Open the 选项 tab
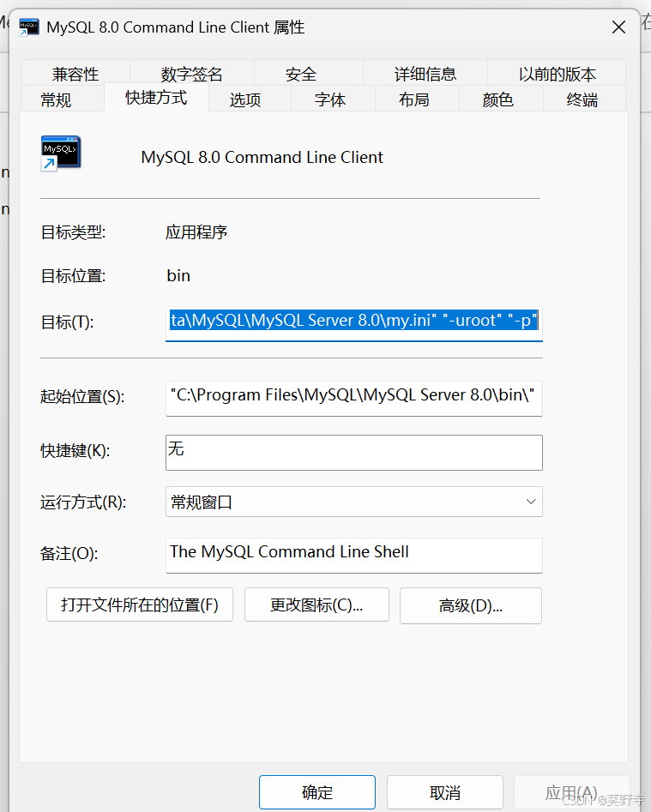651x812 pixels. (x=245, y=99)
